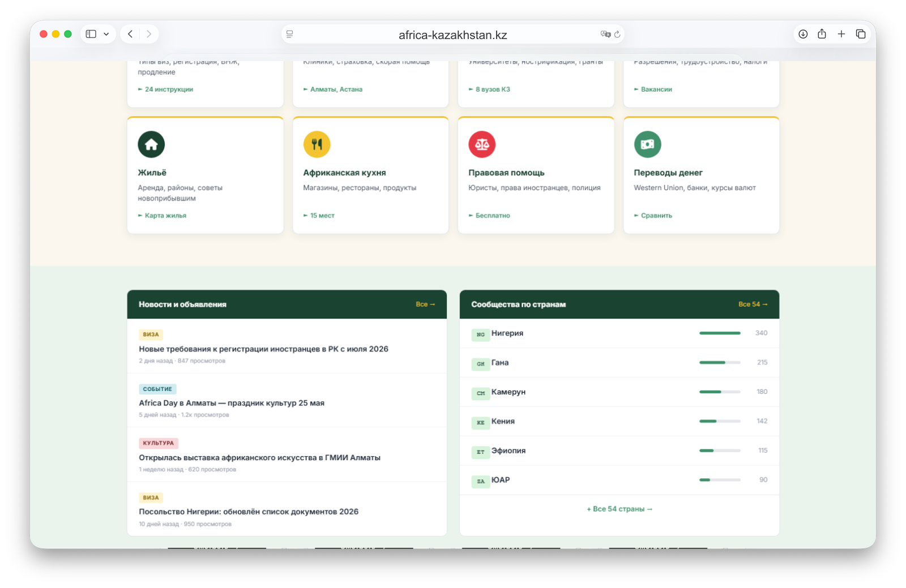Click the Гана member progress bar
This screenshot has height=588, width=906.
[720, 362]
